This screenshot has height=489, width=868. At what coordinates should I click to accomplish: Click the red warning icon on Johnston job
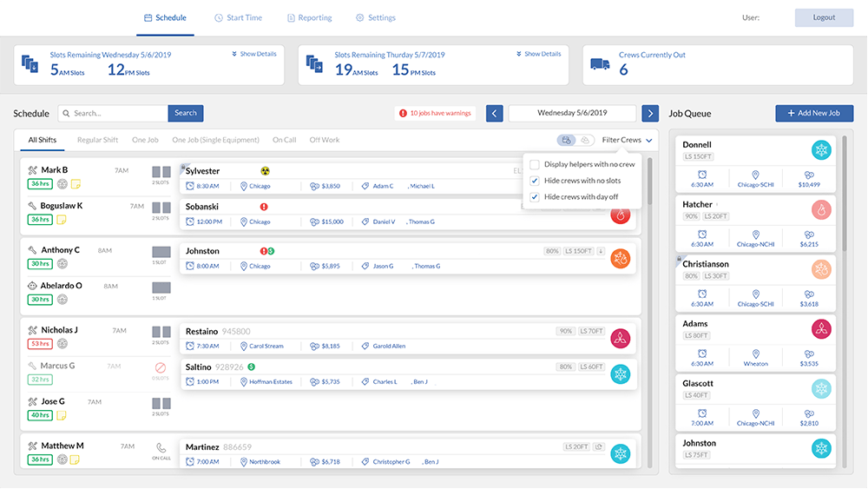[x=264, y=251]
